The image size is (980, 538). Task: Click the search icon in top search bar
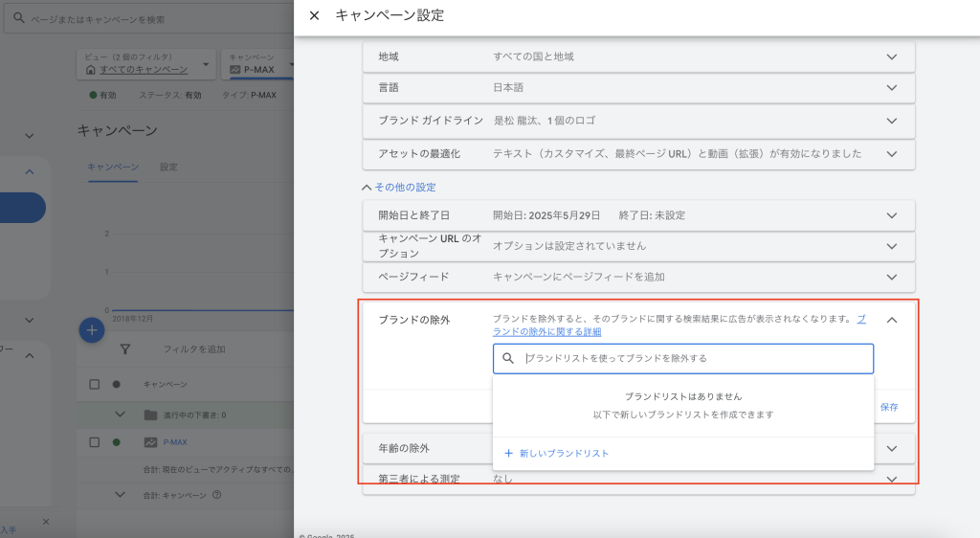(17, 18)
